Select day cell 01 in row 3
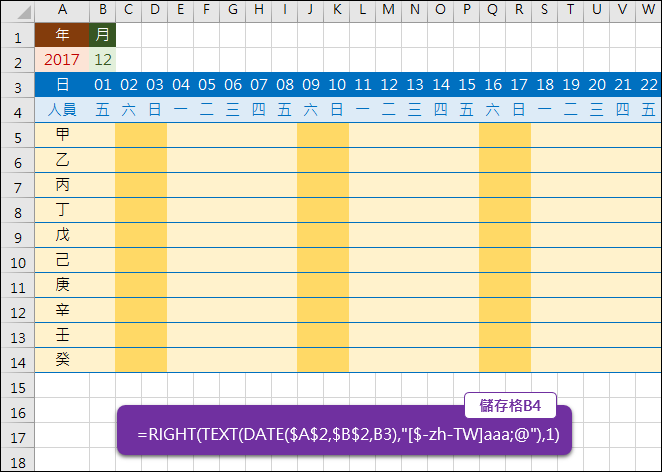662x472 pixels. [103, 85]
